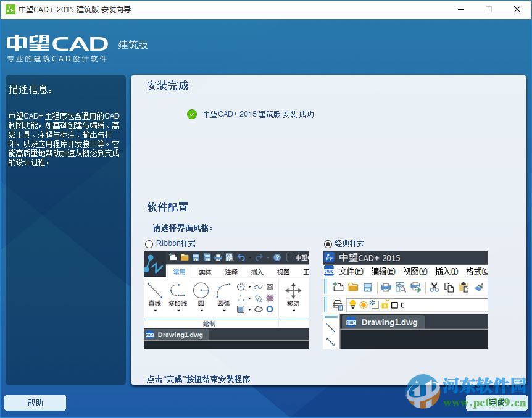Expand the Arc tool dropdown arrow

[225, 311]
